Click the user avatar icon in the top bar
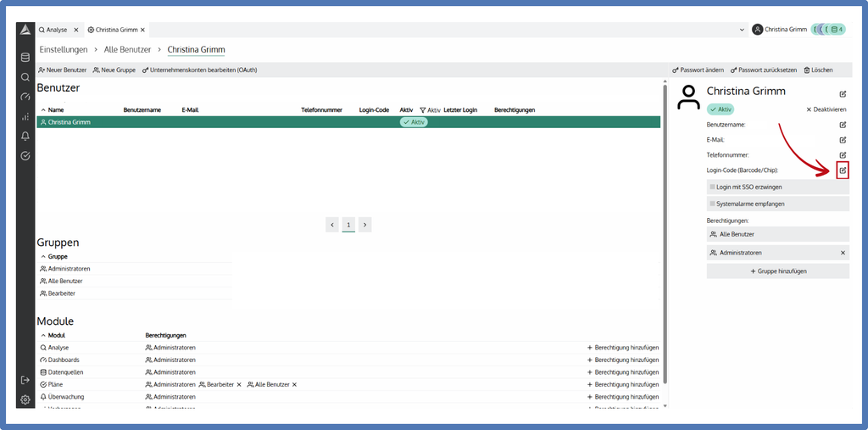 click(x=757, y=30)
